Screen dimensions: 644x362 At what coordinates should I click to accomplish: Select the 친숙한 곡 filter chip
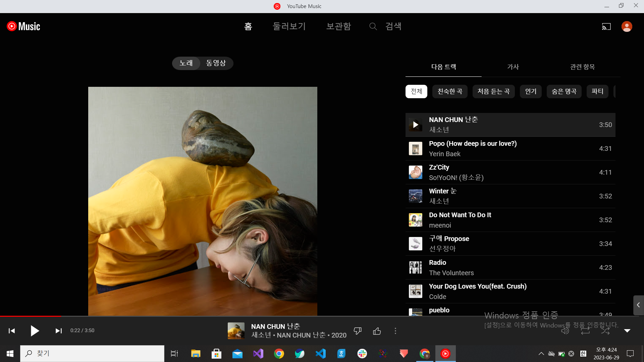tap(450, 92)
